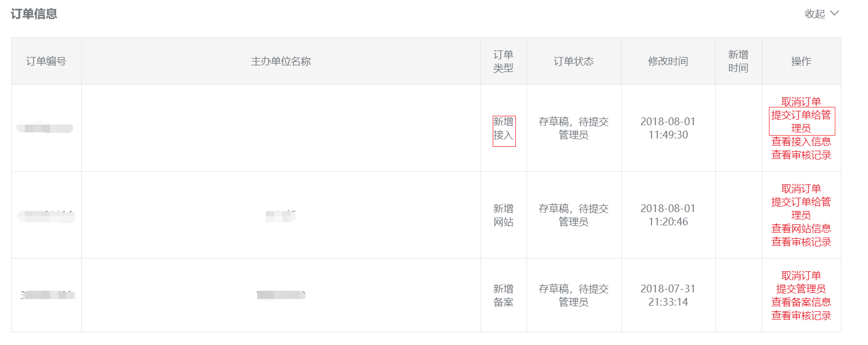Click 取消订单 for the 新增接入 order
This screenshot has width=868, height=345.
pos(801,102)
